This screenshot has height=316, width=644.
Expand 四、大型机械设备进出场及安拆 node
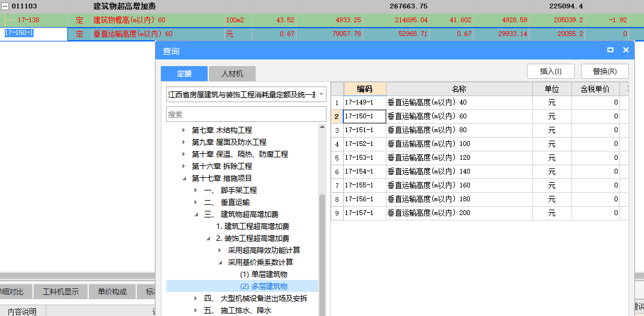196,299
